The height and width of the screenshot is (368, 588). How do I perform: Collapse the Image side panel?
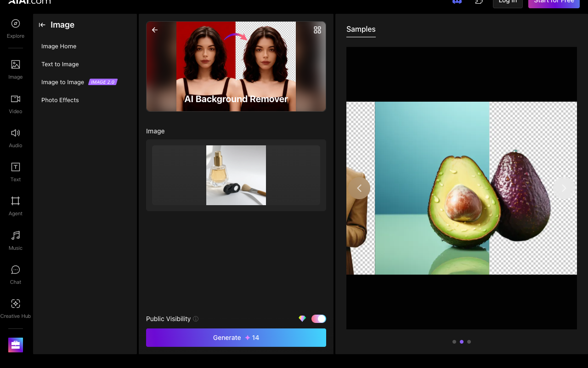[42, 25]
